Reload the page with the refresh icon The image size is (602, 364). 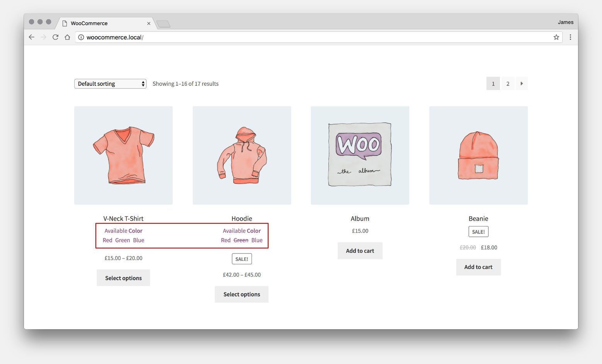(x=55, y=37)
